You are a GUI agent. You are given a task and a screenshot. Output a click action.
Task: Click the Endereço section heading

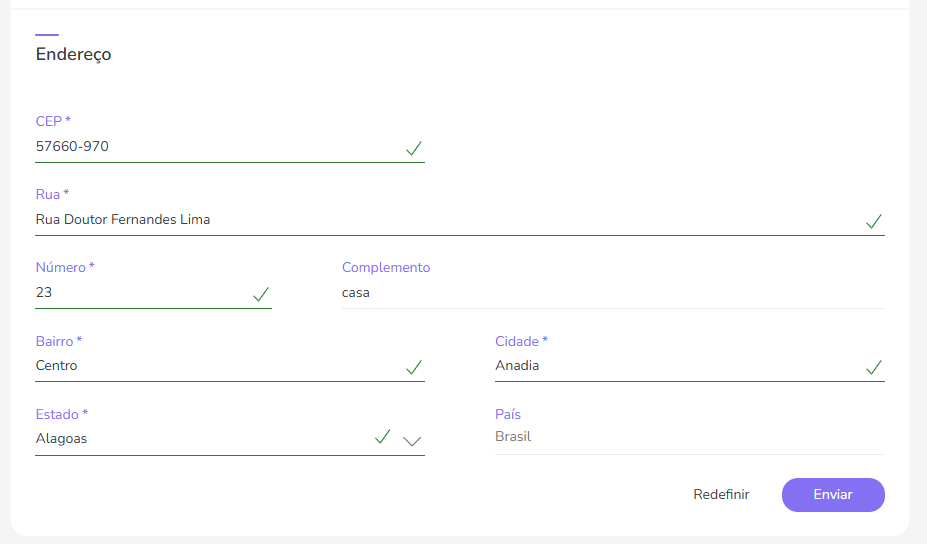[x=74, y=55]
